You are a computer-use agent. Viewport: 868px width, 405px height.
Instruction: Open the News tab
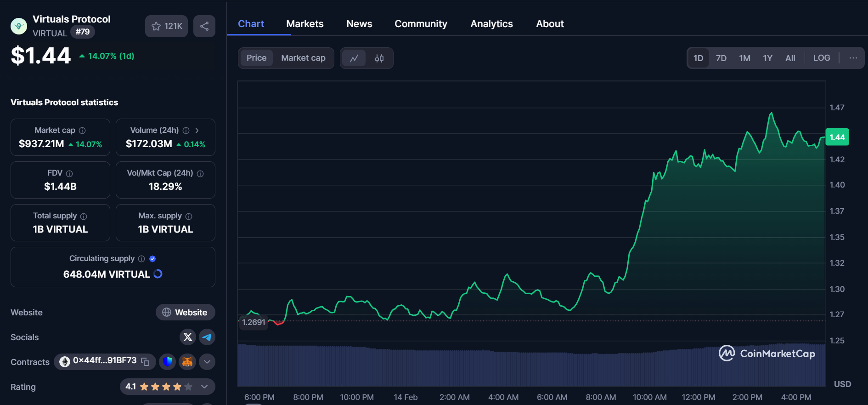359,24
